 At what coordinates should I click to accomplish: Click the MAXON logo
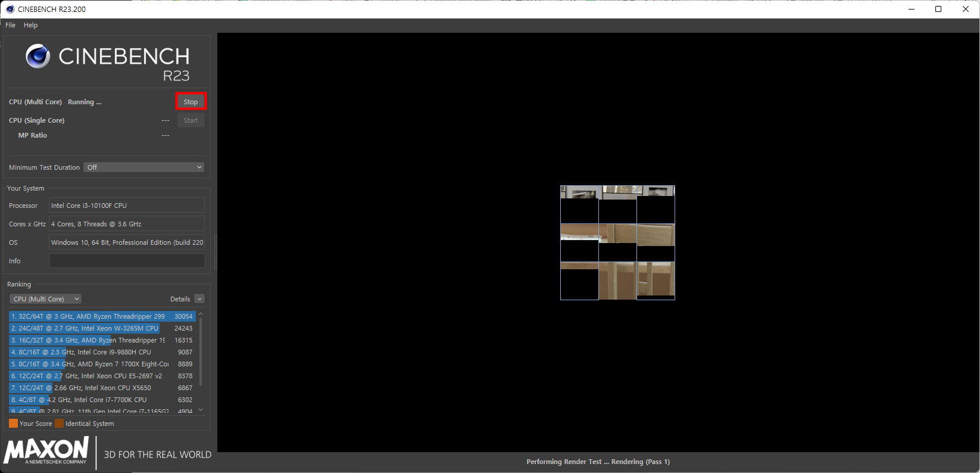click(46, 451)
